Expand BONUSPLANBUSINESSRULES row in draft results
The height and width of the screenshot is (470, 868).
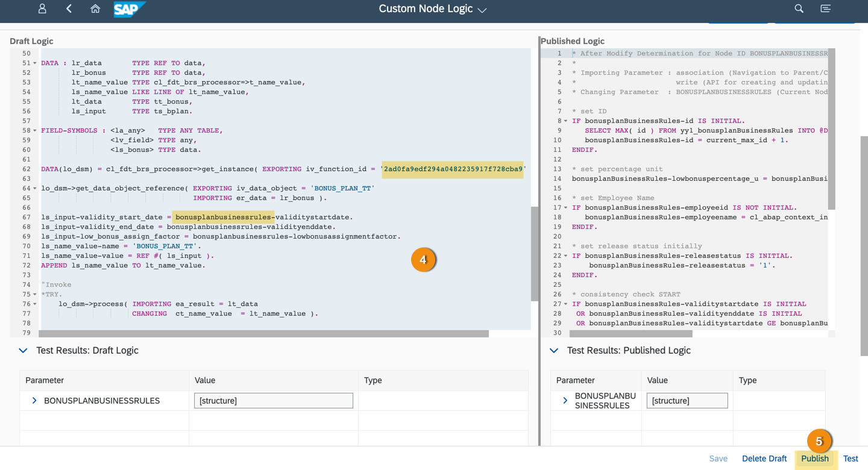(x=34, y=401)
